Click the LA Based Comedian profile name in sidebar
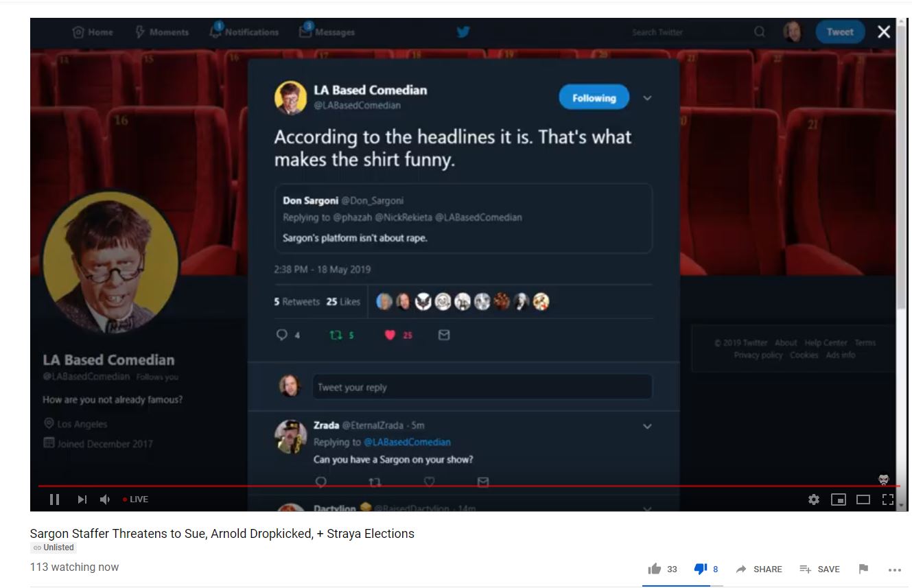Viewport: 912px width, 588px height. 108,360
